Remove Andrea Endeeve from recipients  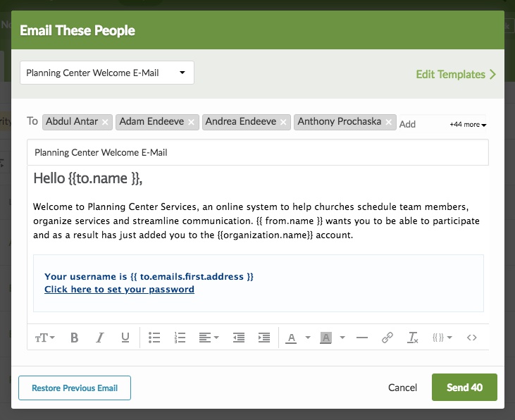tap(283, 122)
